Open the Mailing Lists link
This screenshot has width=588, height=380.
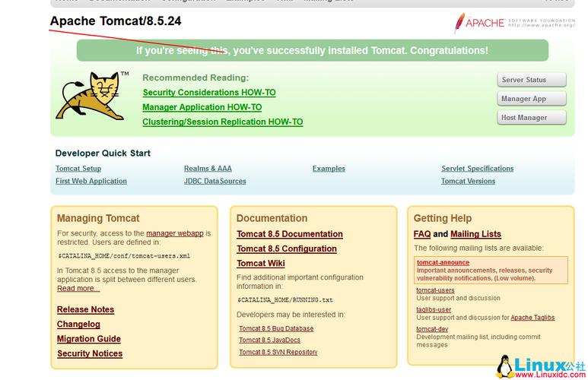click(475, 234)
